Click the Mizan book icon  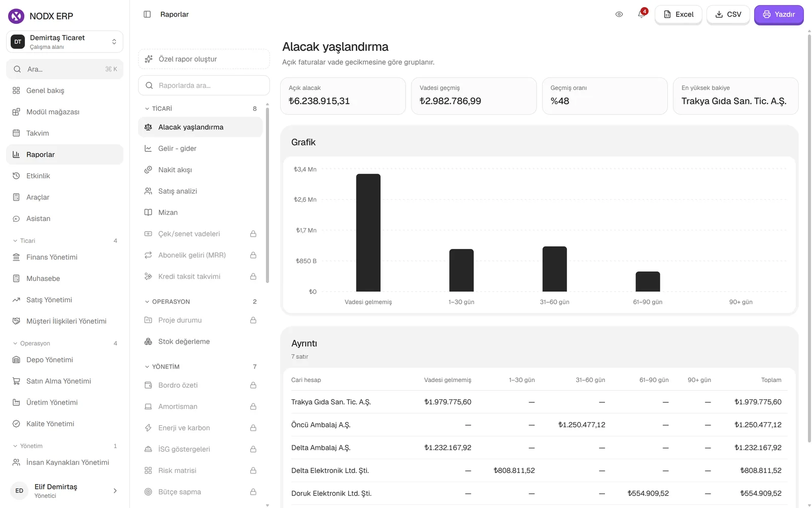pyautogui.click(x=148, y=212)
